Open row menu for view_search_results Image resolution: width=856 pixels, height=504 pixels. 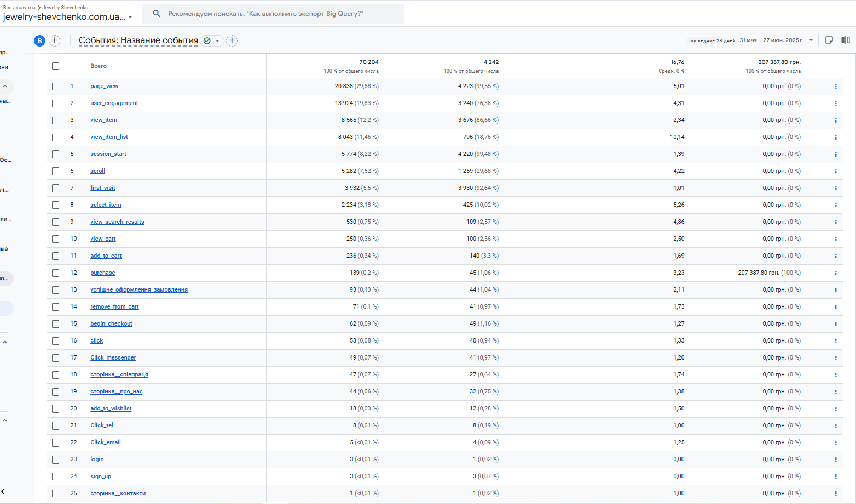point(836,222)
